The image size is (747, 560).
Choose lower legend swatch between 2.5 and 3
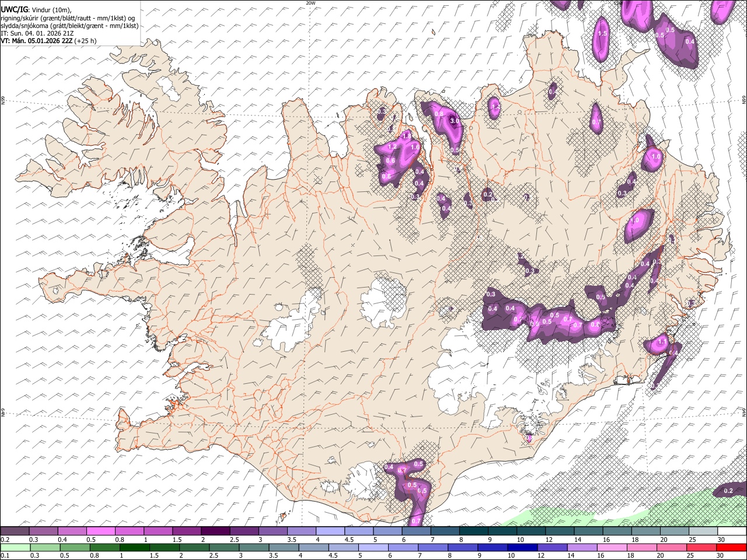pos(224,548)
